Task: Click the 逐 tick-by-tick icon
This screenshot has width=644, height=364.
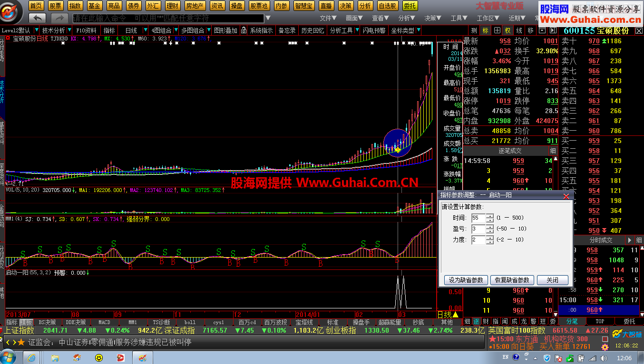Action: 476,322
